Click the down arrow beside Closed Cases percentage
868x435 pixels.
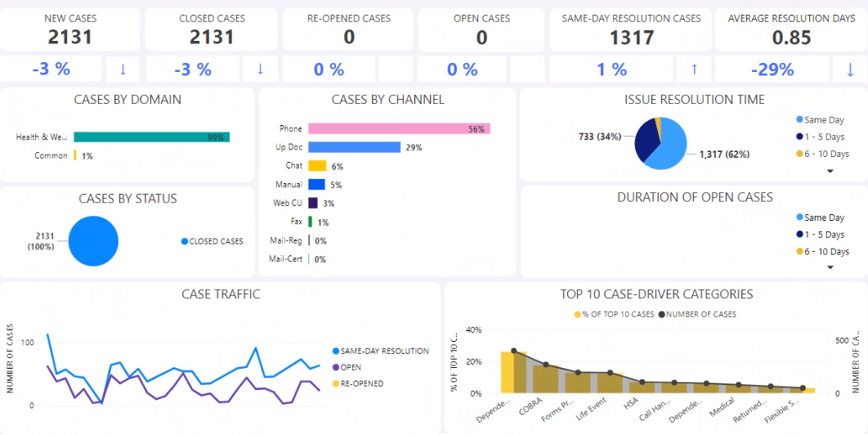coord(260,69)
